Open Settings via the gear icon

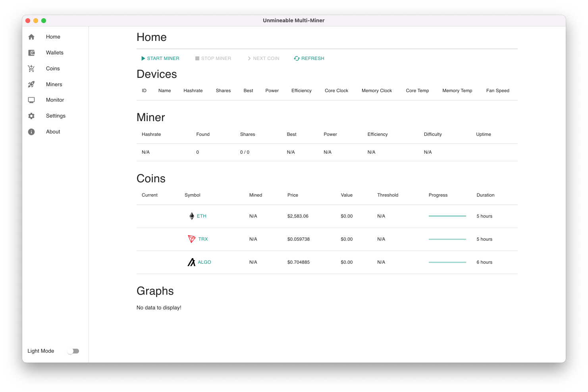[31, 116]
